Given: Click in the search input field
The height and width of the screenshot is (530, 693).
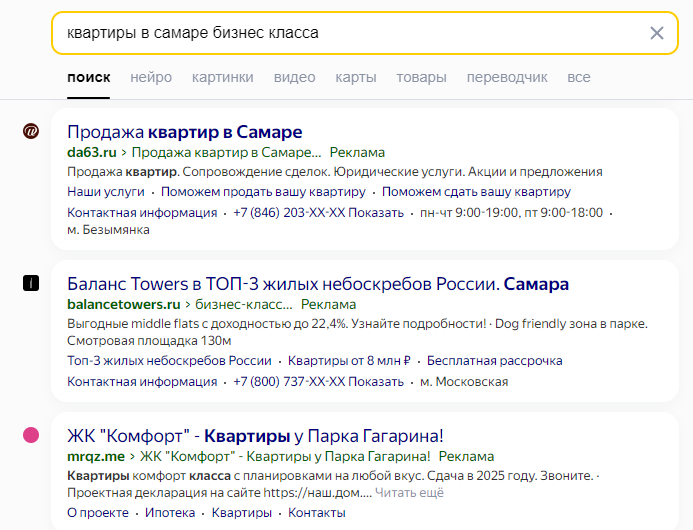Looking at the screenshot, I should click(x=354, y=33).
